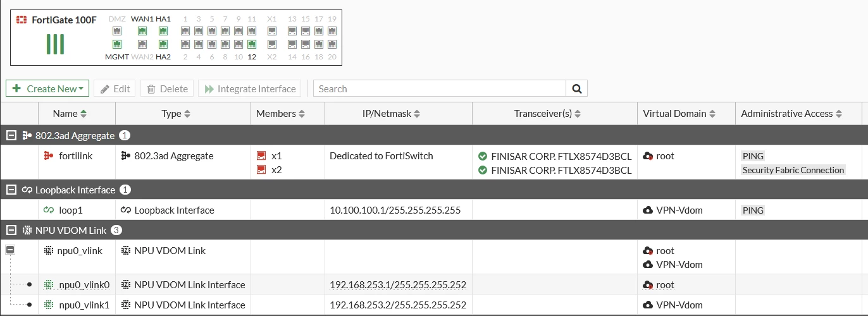The image size is (868, 316).
Task: Click the MGMT port icon
Action: click(x=117, y=44)
